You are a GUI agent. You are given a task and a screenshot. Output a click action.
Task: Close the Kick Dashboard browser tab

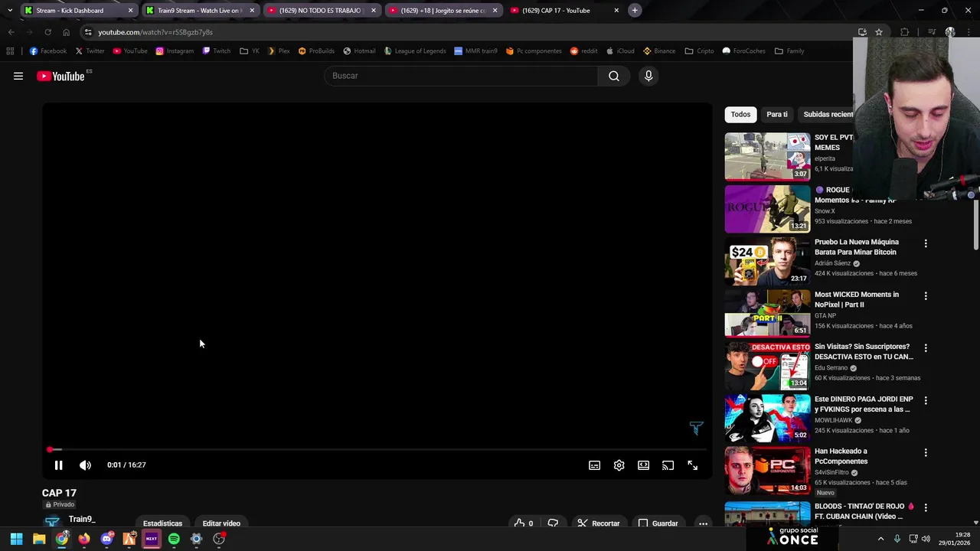pyautogui.click(x=130, y=11)
